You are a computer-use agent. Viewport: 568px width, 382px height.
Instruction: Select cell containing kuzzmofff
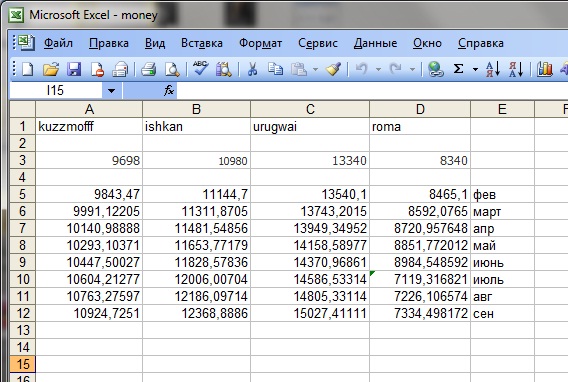pyautogui.click(x=89, y=126)
